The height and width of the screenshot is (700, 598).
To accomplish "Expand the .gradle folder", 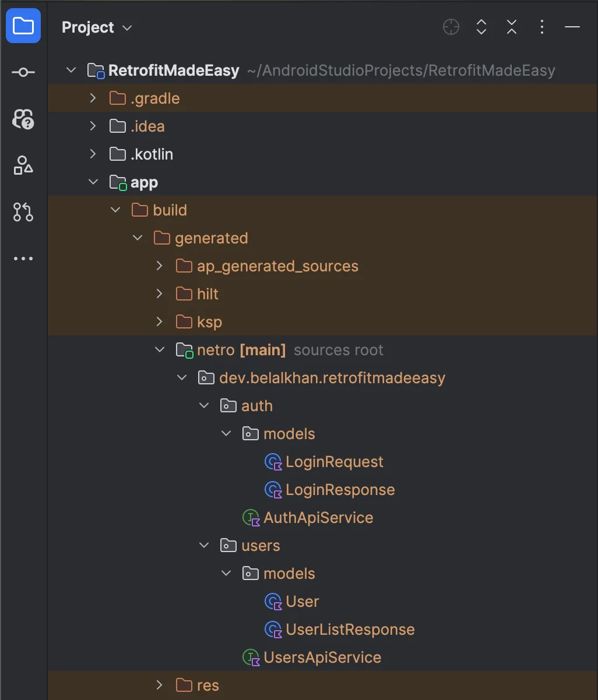I will point(93,98).
